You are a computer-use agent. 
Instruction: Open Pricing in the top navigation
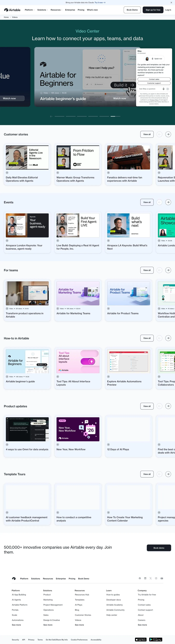pyautogui.click(x=81, y=10)
